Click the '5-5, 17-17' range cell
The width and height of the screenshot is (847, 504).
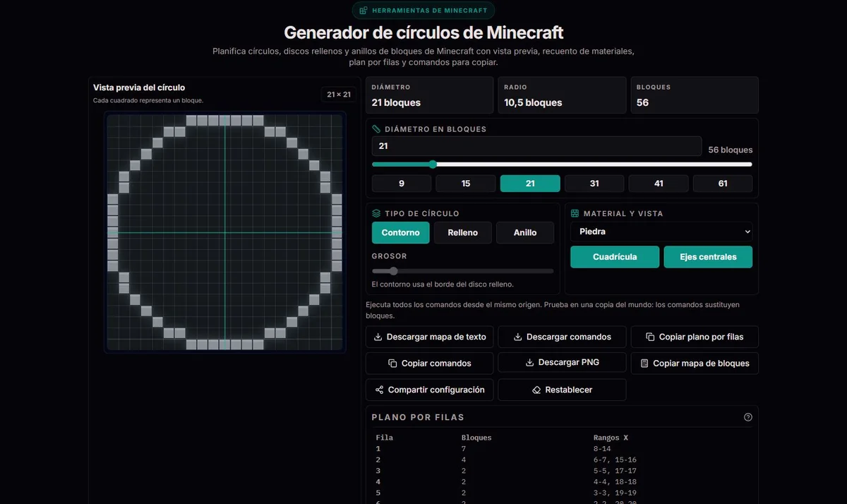(x=615, y=471)
